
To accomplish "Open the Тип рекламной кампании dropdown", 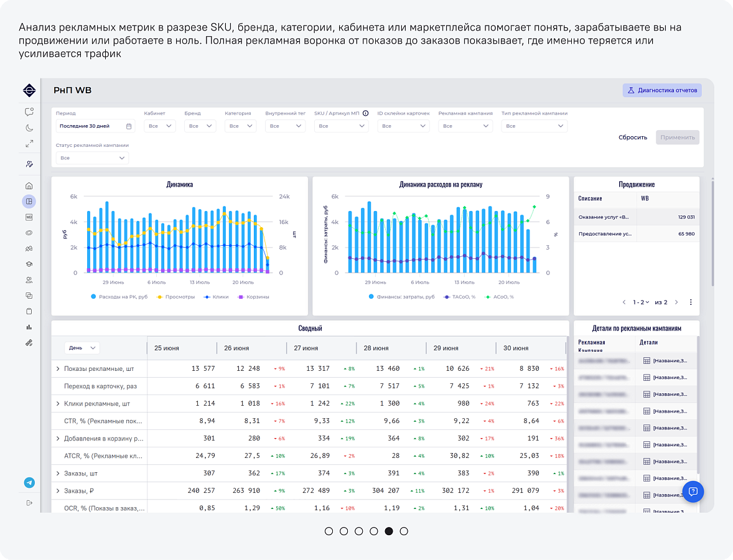I will tap(535, 126).
